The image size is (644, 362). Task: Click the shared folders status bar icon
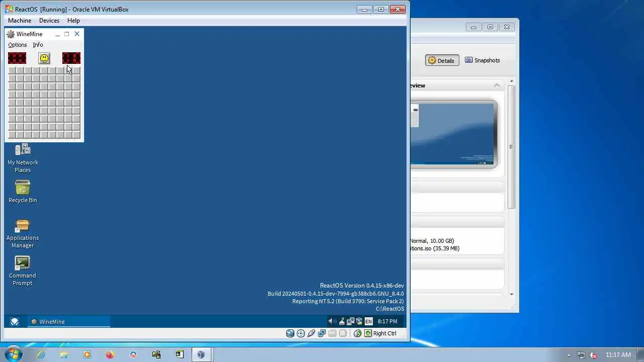point(332,333)
